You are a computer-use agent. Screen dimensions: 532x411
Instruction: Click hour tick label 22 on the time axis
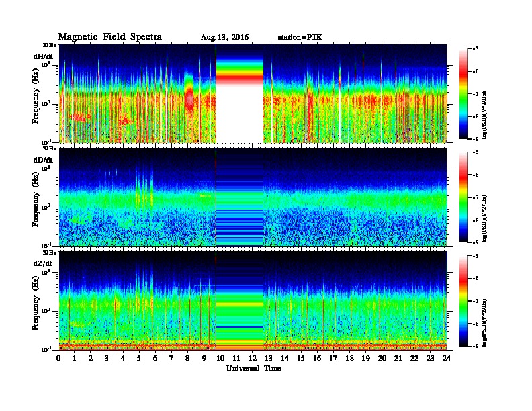[x=414, y=359]
